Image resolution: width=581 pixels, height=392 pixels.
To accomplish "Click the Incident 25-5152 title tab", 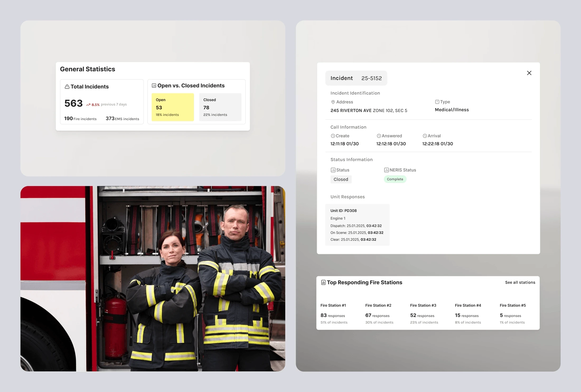I will click(x=356, y=78).
